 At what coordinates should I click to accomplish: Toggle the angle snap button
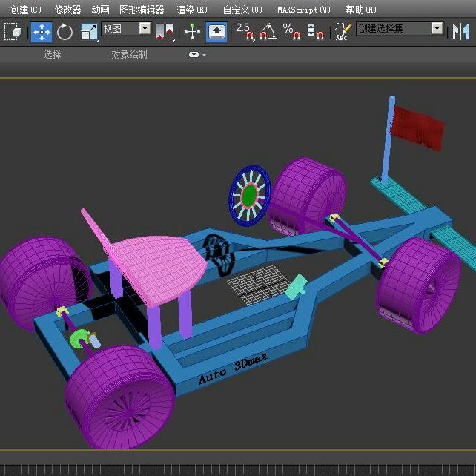(x=268, y=32)
